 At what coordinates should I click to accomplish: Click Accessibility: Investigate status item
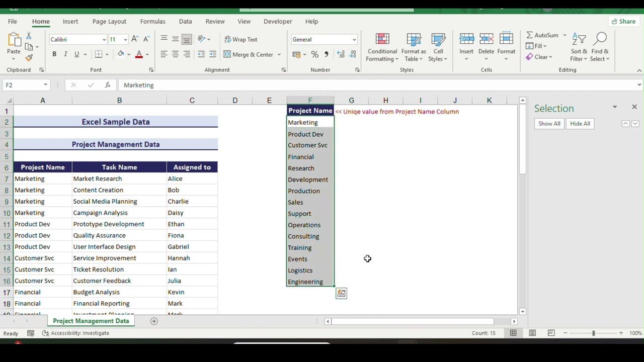point(75,333)
